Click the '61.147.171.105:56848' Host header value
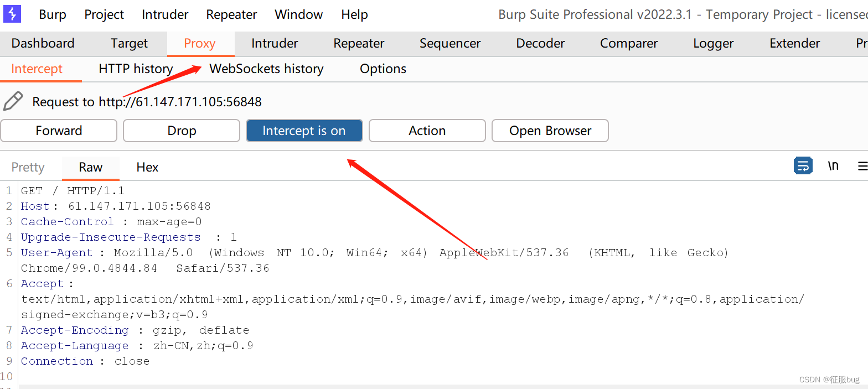 [x=139, y=206]
